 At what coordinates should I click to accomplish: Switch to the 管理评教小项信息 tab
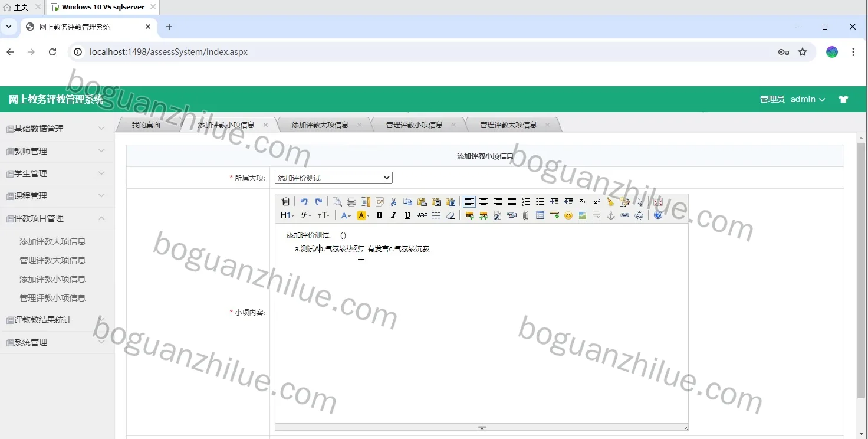point(415,125)
